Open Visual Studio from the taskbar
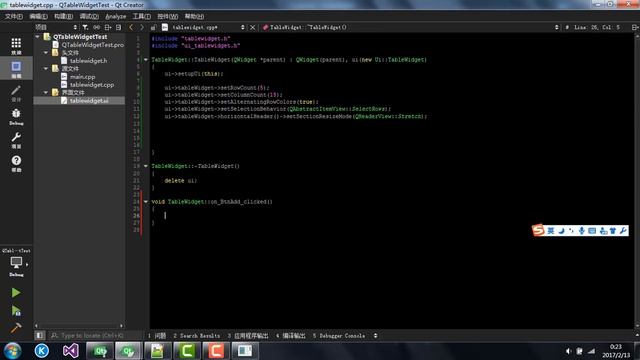Image resolution: width=640 pixels, height=360 pixels. coord(70,351)
